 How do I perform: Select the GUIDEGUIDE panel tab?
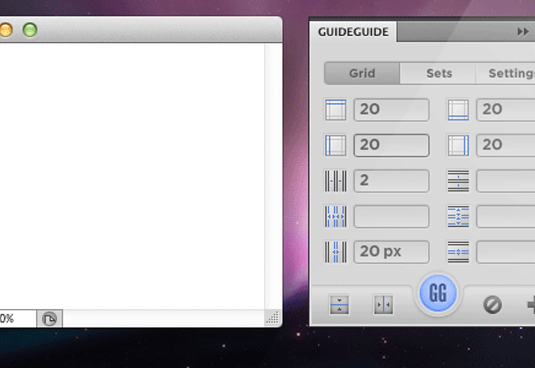[353, 32]
